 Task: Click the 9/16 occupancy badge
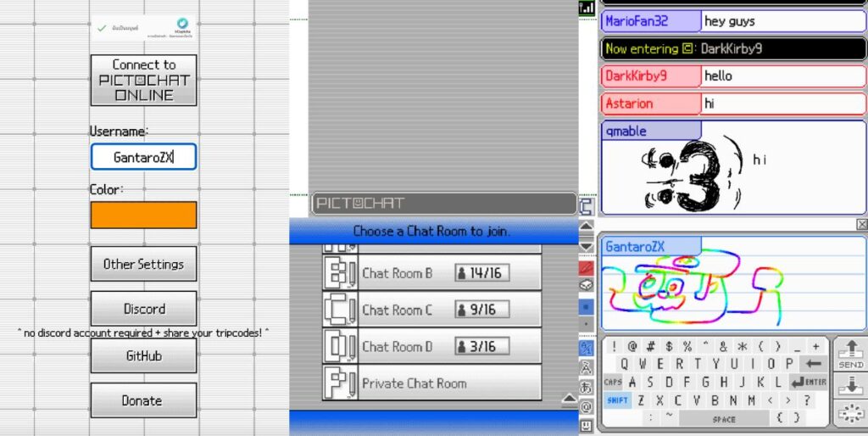(482, 309)
